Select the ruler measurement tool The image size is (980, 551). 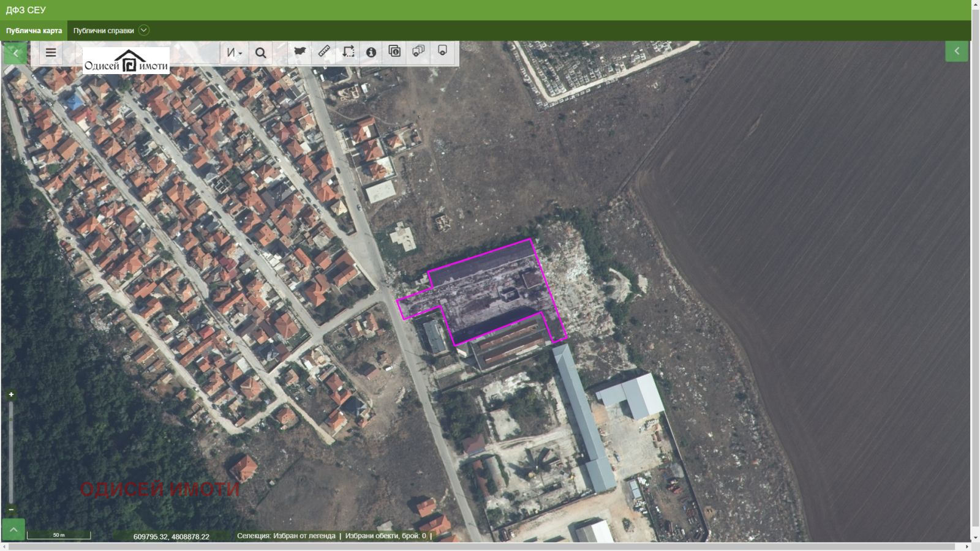coord(324,51)
